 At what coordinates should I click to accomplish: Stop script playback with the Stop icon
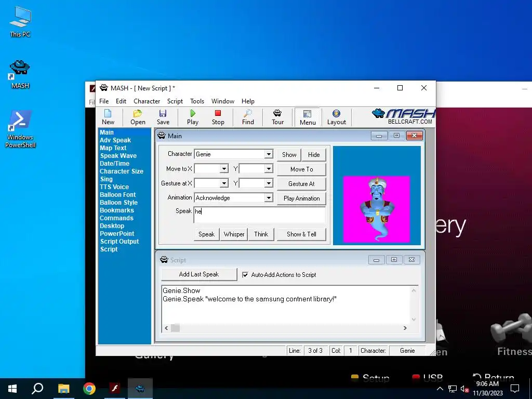pos(218,117)
